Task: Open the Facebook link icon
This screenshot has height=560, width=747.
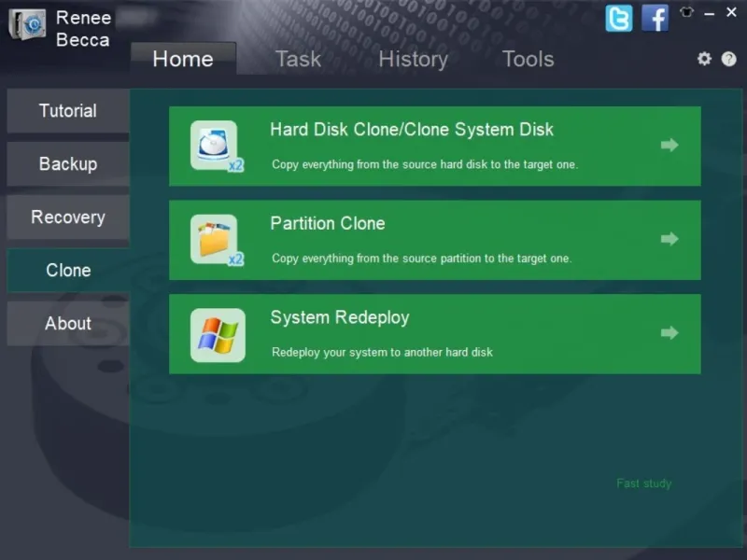Action: click(655, 19)
